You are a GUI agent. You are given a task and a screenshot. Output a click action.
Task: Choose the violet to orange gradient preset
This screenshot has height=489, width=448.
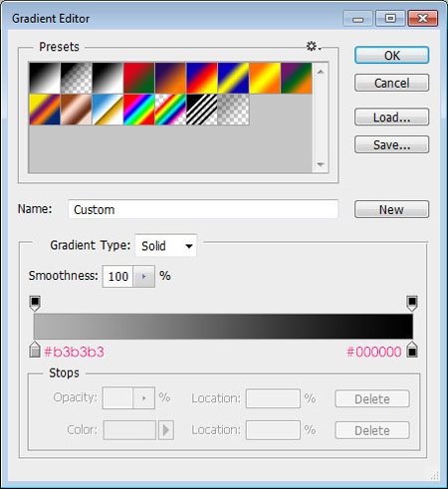(x=170, y=78)
